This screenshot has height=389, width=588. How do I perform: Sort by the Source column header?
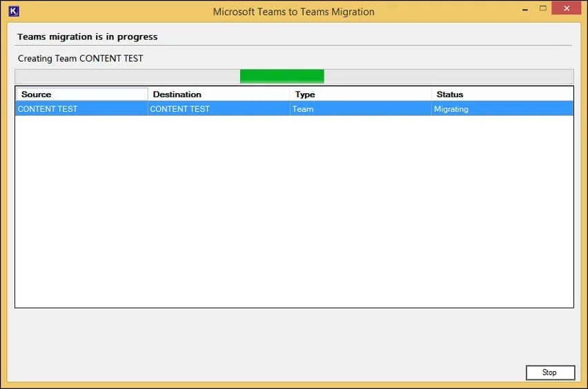point(82,94)
